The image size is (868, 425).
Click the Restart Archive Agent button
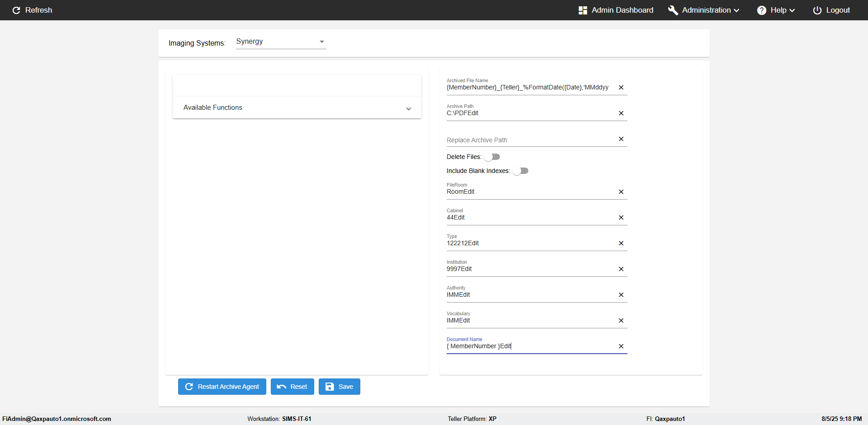222,387
